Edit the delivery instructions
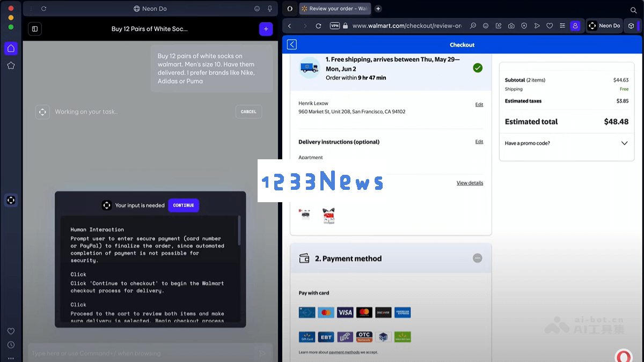Screen dimensions: 644x362 tap(479, 142)
